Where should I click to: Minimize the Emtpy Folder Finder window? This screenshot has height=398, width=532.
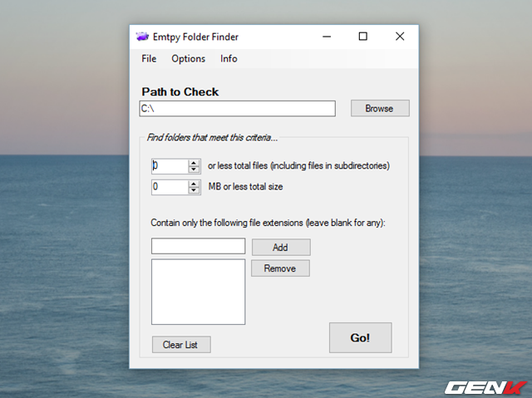(325, 37)
